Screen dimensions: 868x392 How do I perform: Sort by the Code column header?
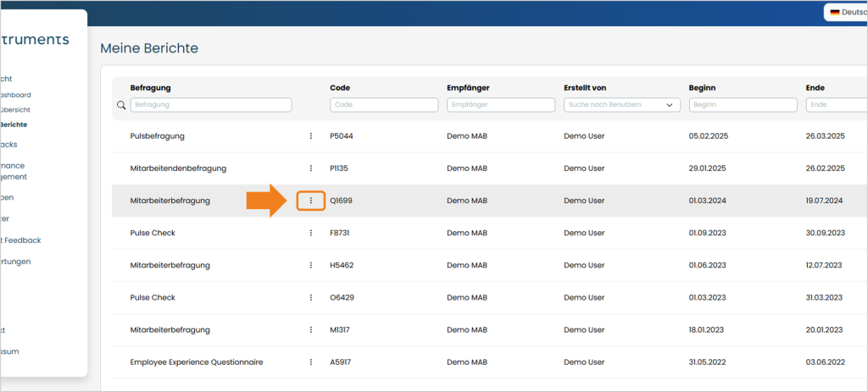[x=340, y=87]
